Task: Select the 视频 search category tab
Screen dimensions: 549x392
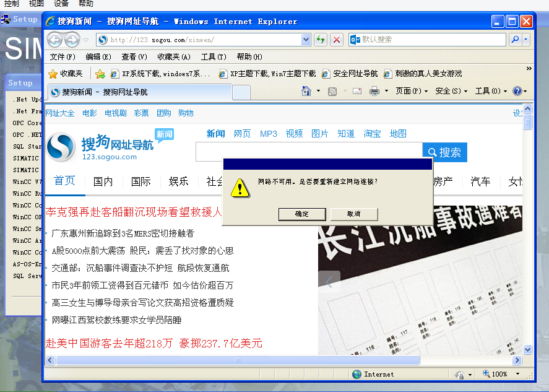Action: 294,134
